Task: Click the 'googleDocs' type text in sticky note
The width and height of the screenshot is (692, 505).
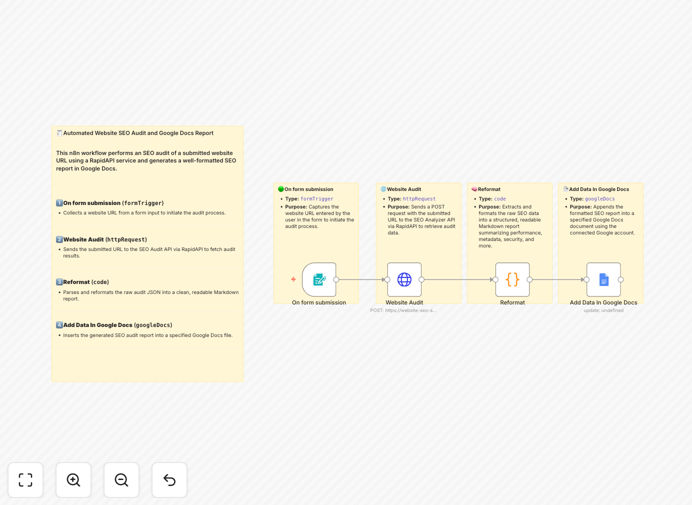Action: (600, 199)
